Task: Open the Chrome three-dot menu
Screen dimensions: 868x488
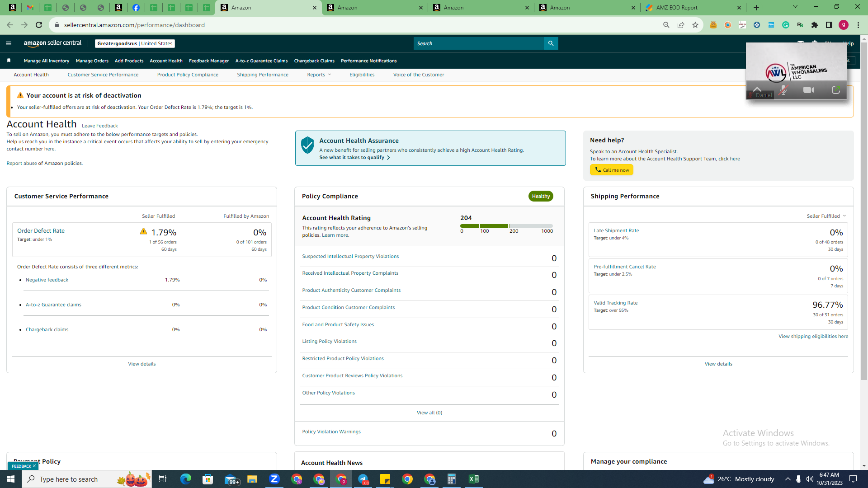Action: coord(858,25)
